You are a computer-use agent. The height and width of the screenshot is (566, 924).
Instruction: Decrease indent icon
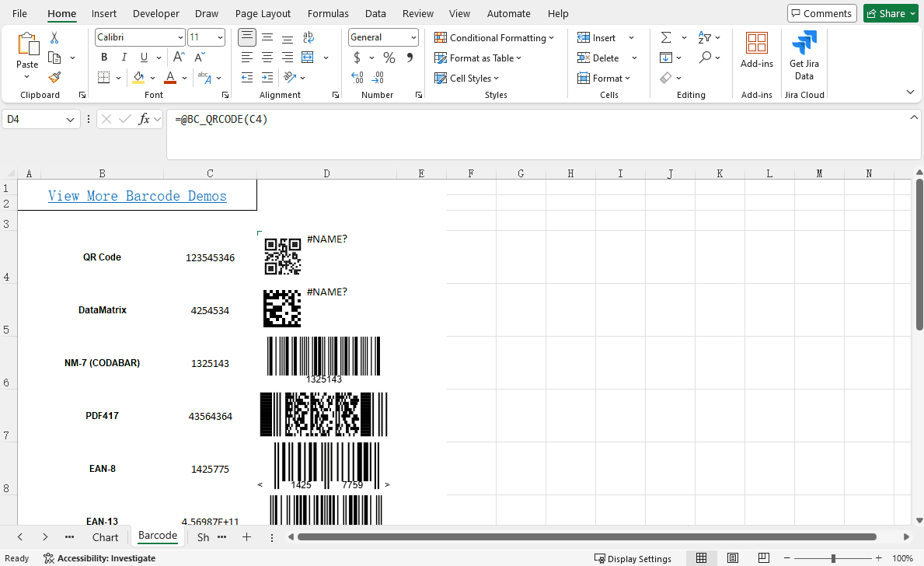(247, 77)
